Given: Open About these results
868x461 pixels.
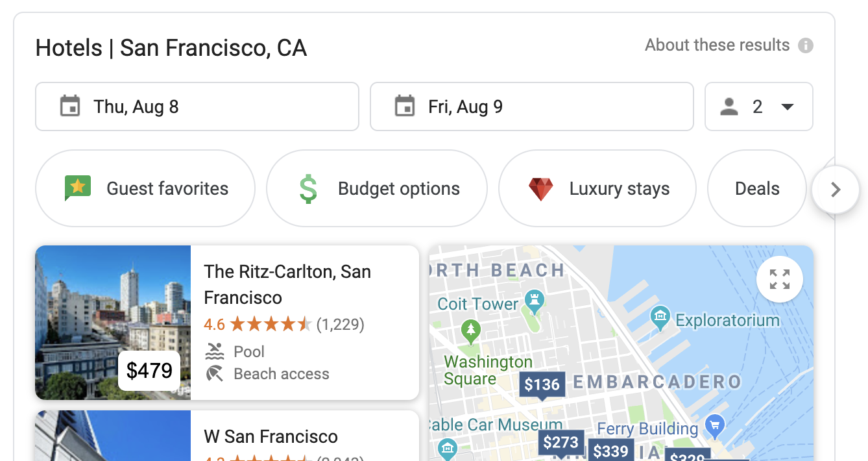Looking at the screenshot, I should pos(716,45).
